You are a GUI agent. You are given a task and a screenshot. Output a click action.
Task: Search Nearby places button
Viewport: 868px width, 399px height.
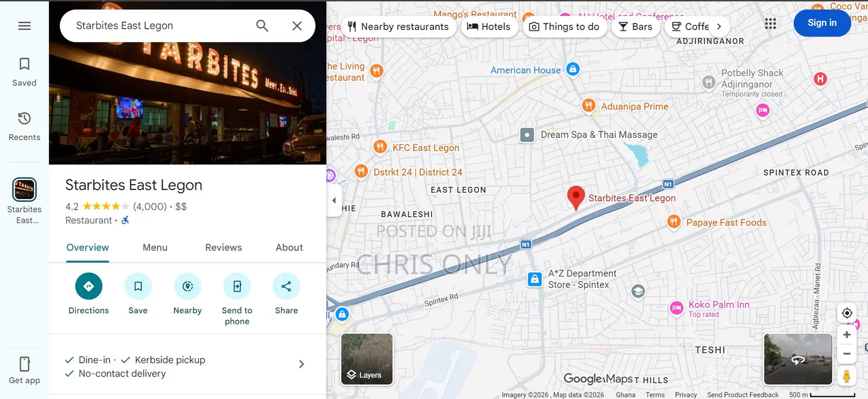click(x=187, y=294)
